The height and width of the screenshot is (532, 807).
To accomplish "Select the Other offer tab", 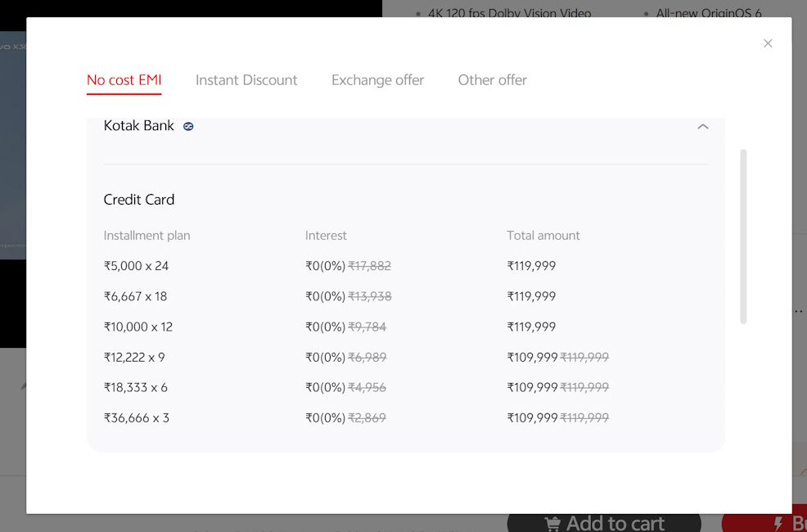I will tap(492, 80).
